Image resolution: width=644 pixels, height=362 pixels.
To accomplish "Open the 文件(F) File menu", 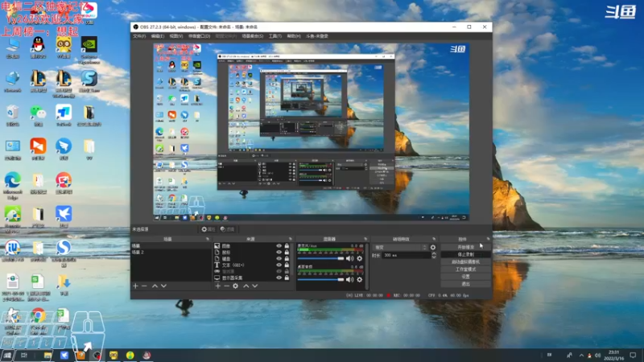I will click(139, 36).
